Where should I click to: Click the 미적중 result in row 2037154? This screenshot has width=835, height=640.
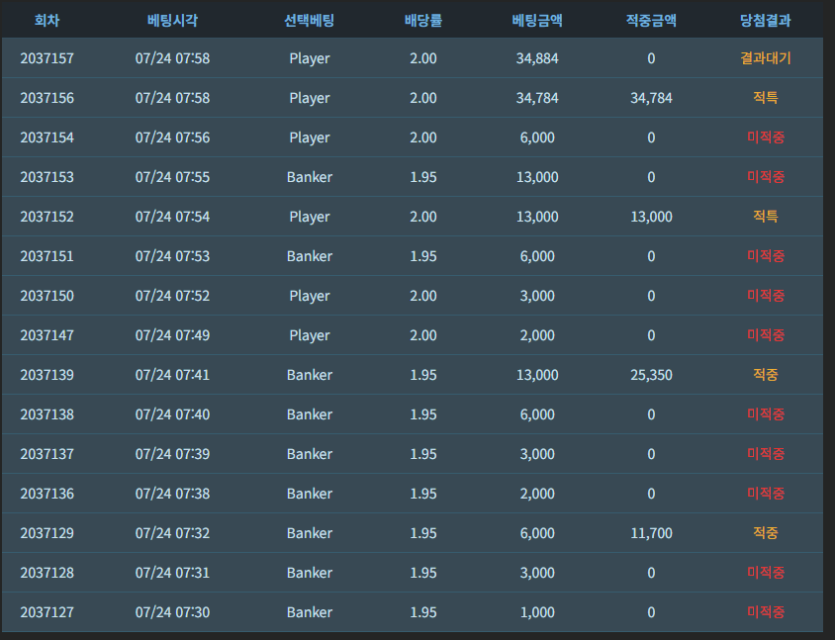coord(766,137)
